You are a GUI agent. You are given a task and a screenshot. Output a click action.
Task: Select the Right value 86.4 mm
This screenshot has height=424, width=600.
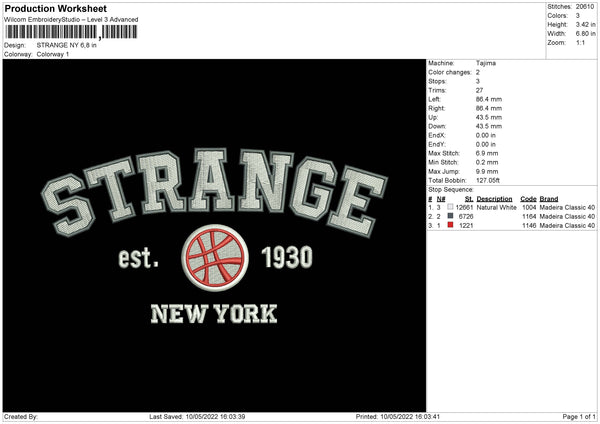click(489, 108)
